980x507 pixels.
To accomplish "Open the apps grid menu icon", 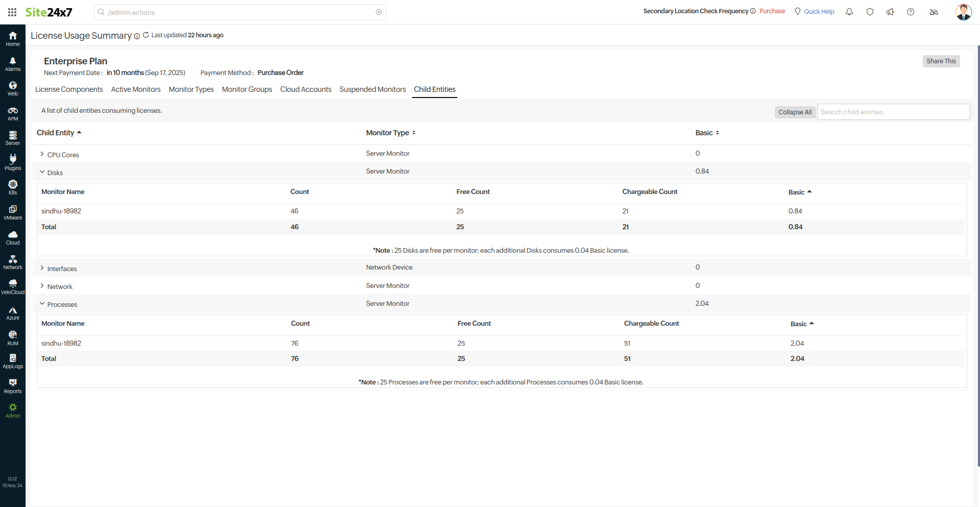I will coord(12,12).
